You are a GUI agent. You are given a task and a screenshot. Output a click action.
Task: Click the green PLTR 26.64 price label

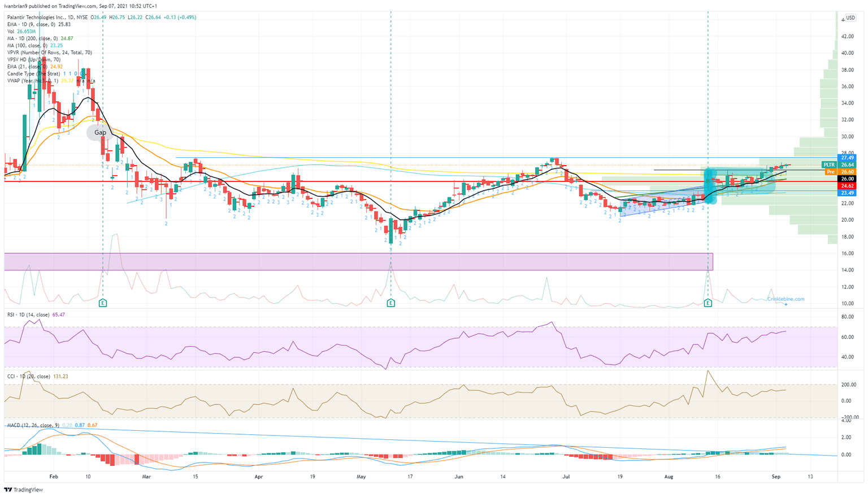click(839, 165)
